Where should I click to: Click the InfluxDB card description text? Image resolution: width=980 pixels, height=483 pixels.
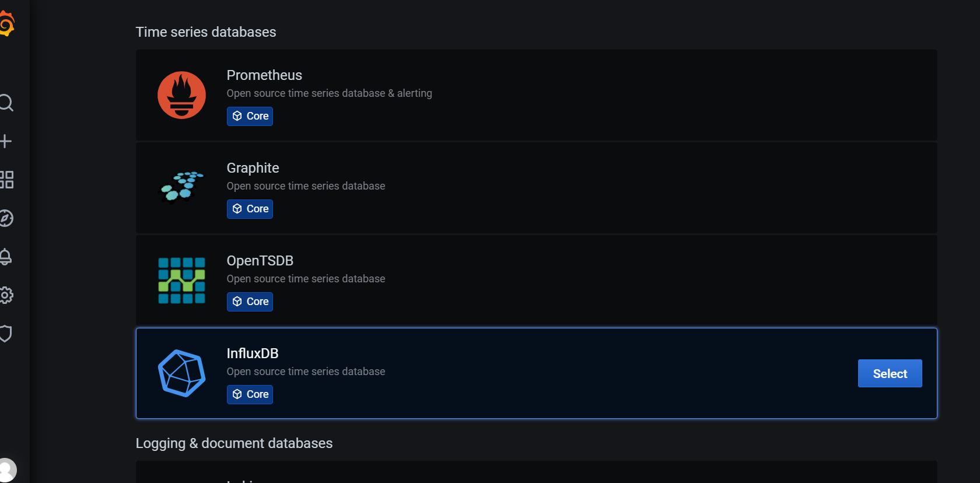pyautogui.click(x=306, y=372)
